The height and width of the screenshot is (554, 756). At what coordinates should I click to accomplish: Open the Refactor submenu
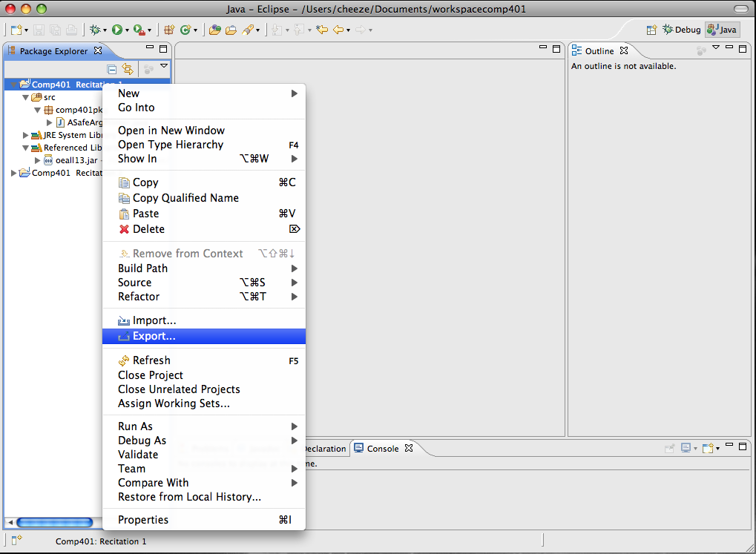click(204, 297)
